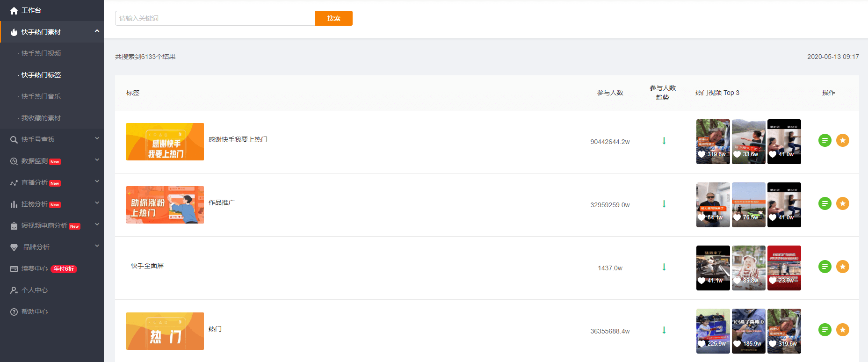The image size is (868, 362).
Task: Favorite the 作品推广 tag with star icon
Action: point(842,203)
